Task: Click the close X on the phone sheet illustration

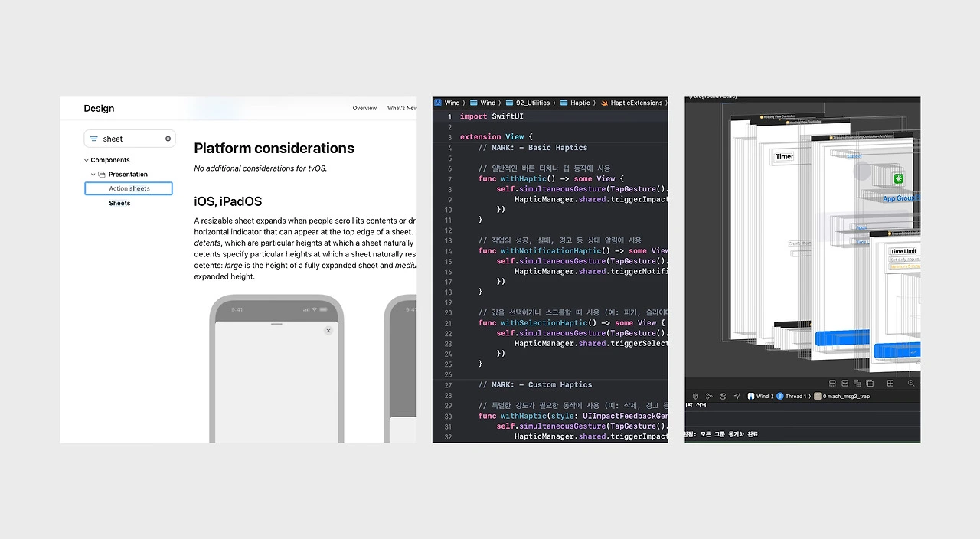Action: (328, 331)
